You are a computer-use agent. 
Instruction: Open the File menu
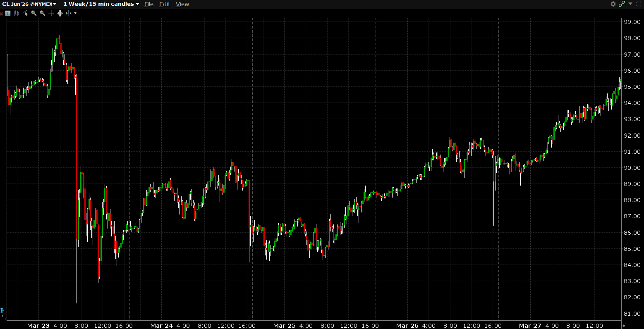click(x=149, y=4)
